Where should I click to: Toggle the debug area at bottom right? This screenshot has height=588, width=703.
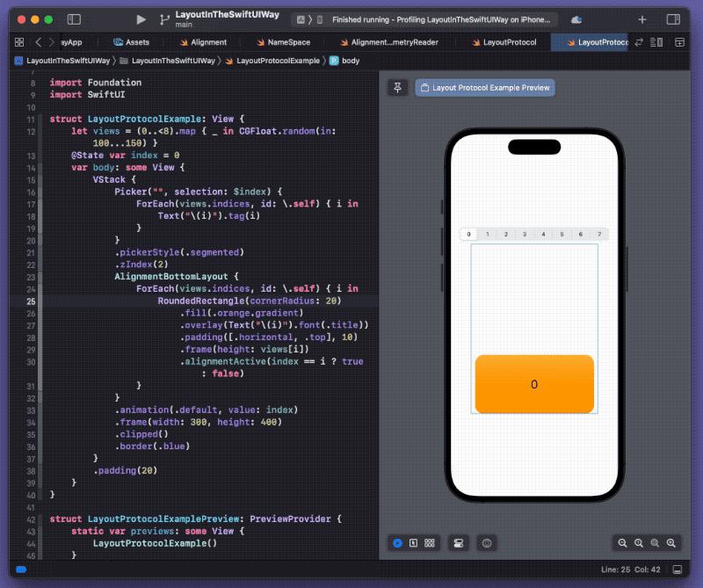(x=678, y=570)
